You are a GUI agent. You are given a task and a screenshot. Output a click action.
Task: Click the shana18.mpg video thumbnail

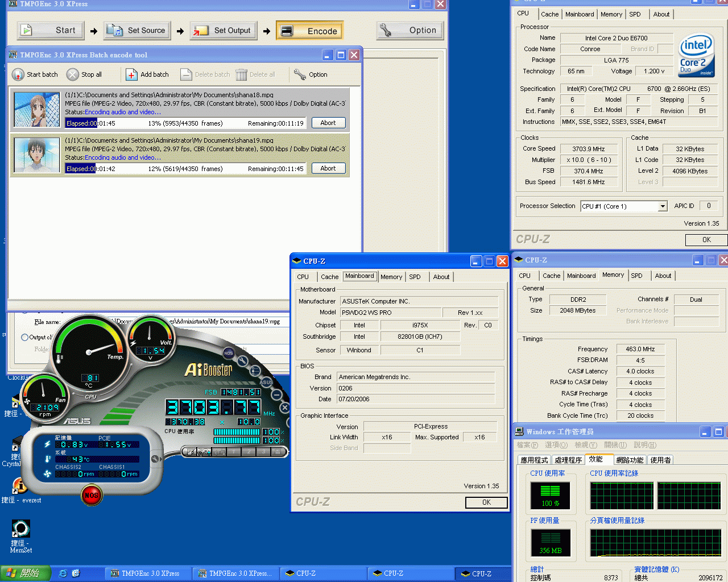[37, 110]
